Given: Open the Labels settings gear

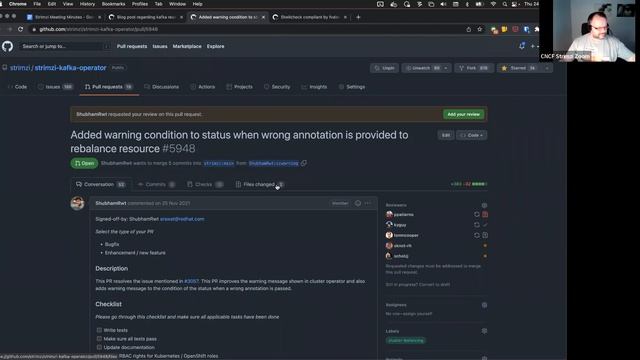Looking at the screenshot, I should pyautogui.click(x=484, y=331).
